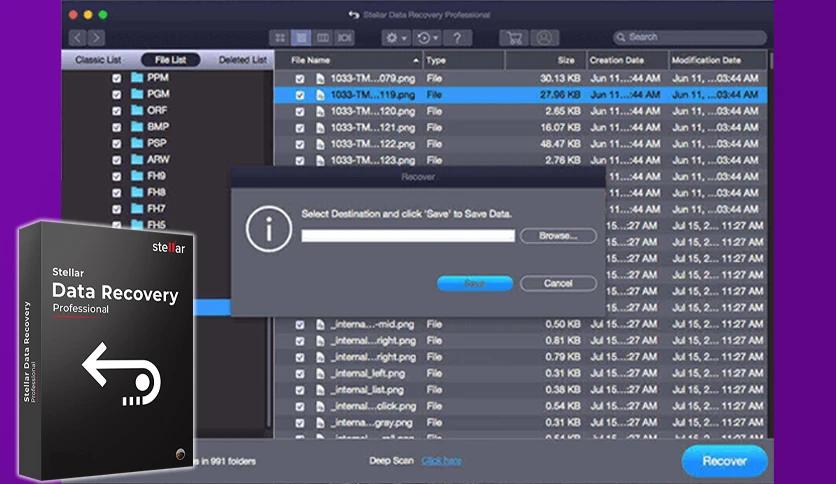Uncheck the _internal_list.png file checkbox
Image resolution: width=836 pixels, height=484 pixels.
click(300, 390)
